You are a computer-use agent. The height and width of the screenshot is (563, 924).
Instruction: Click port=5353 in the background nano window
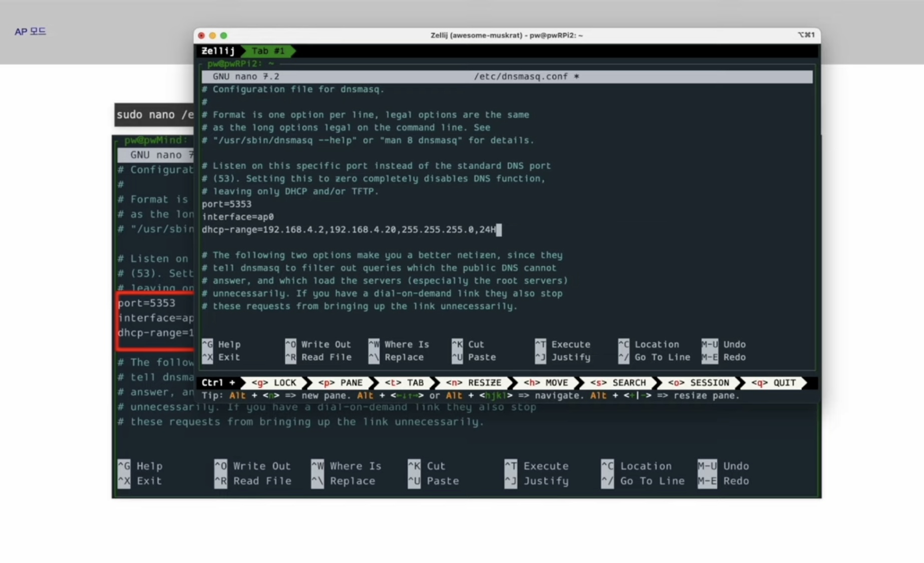tap(147, 303)
